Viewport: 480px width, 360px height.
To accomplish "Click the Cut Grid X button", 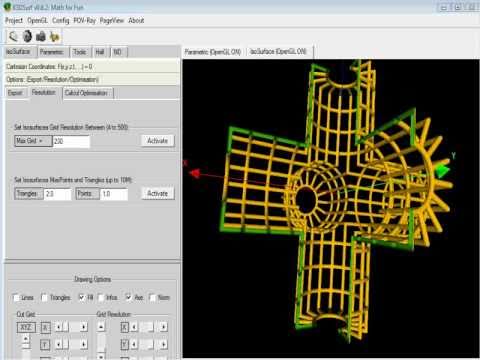I will 45,328.
